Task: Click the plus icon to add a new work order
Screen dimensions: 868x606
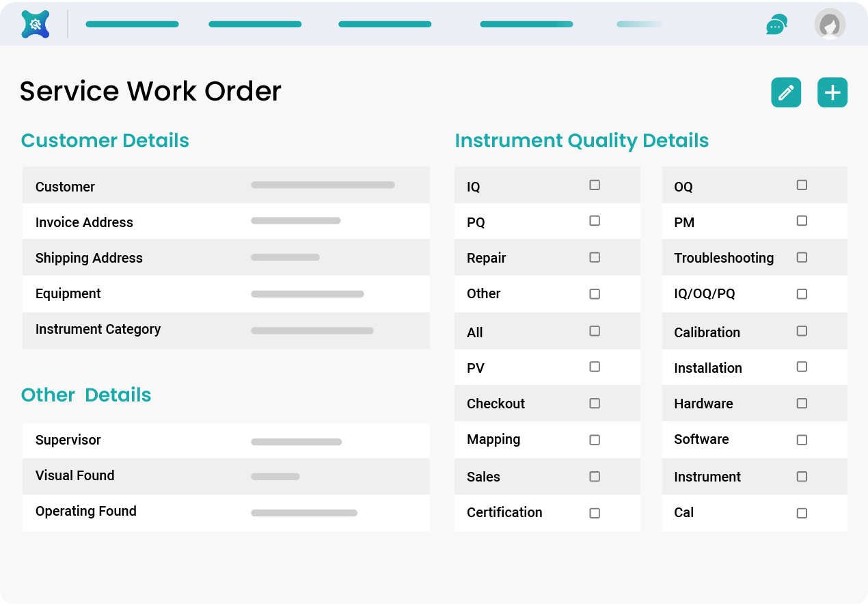Action: [832, 92]
